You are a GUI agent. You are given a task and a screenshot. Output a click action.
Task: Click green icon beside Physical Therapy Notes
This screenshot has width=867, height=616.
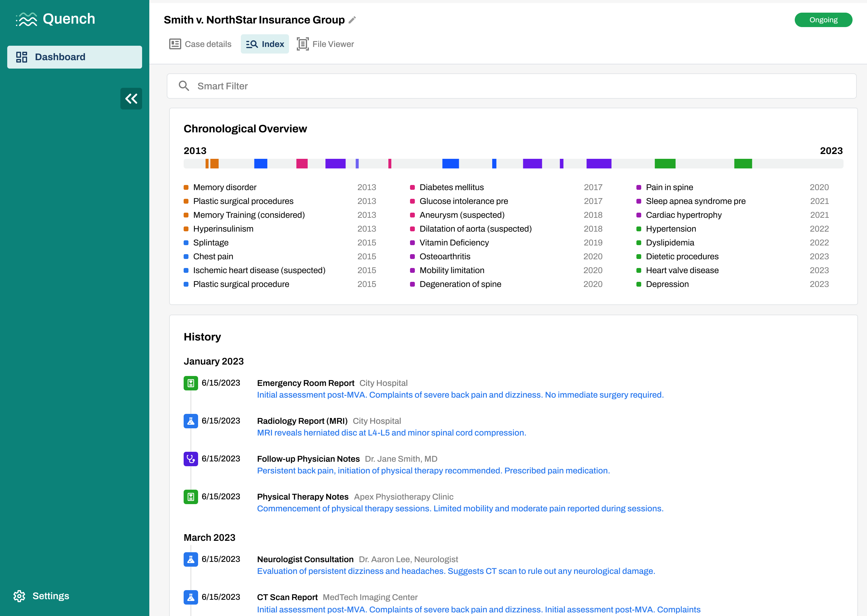point(191,497)
